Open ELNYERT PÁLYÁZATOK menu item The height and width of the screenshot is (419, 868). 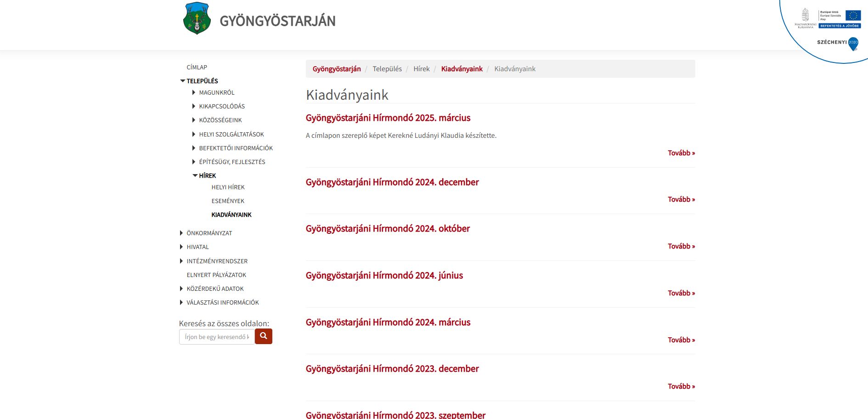(216, 275)
